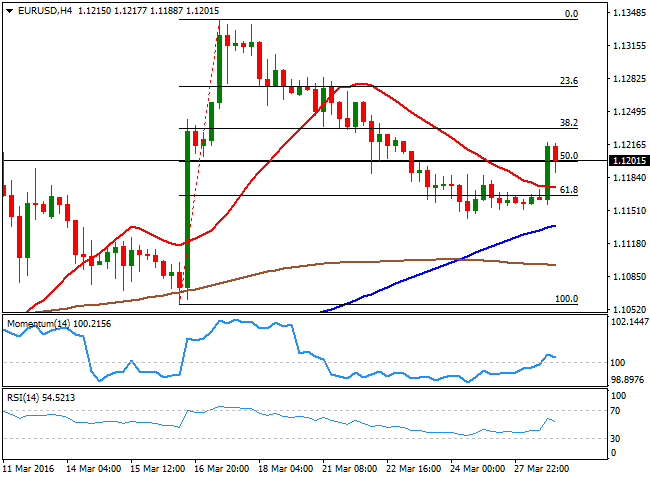
Task: Click the 1.10850 price axis value
Action: pyautogui.click(x=629, y=276)
